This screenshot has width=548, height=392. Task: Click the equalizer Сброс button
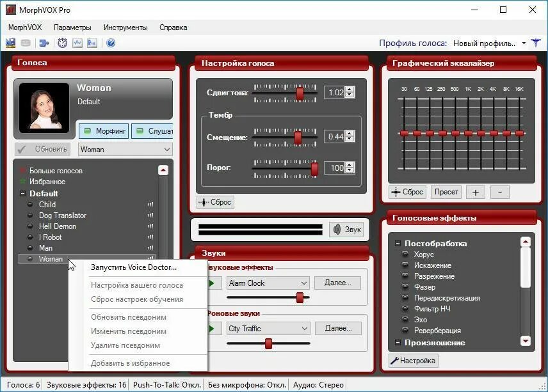click(x=408, y=192)
